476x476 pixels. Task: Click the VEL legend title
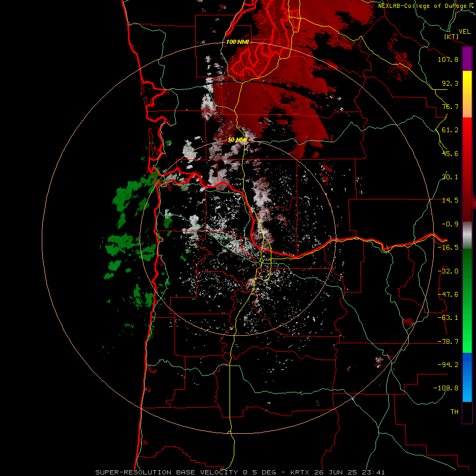pos(464,32)
